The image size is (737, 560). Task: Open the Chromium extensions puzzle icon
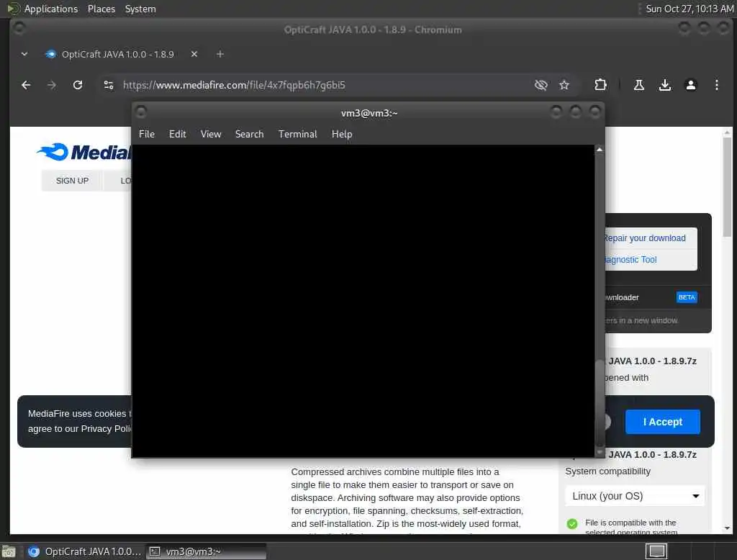click(x=600, y=85)
